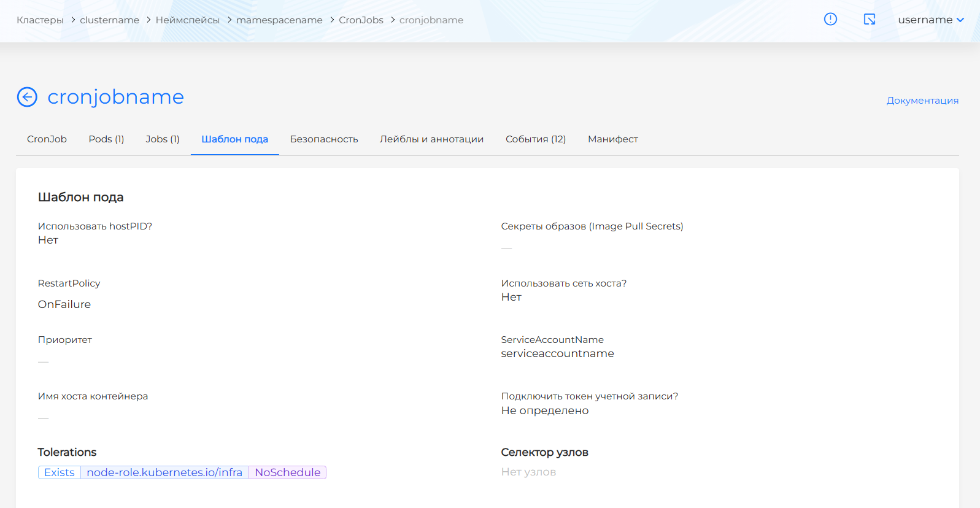The width and height of the screenshot is (980, 508).
Task: Click the NoSchedule toleration tag
Action: point(287,472)
